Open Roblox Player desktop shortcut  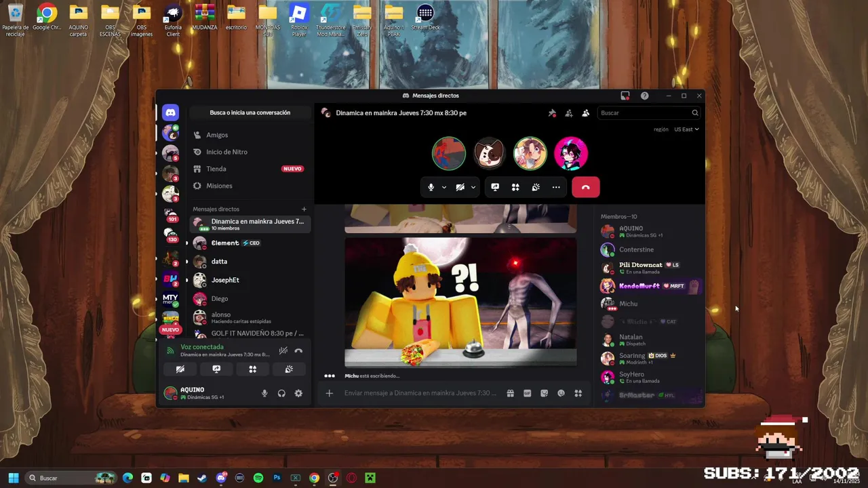299,20
